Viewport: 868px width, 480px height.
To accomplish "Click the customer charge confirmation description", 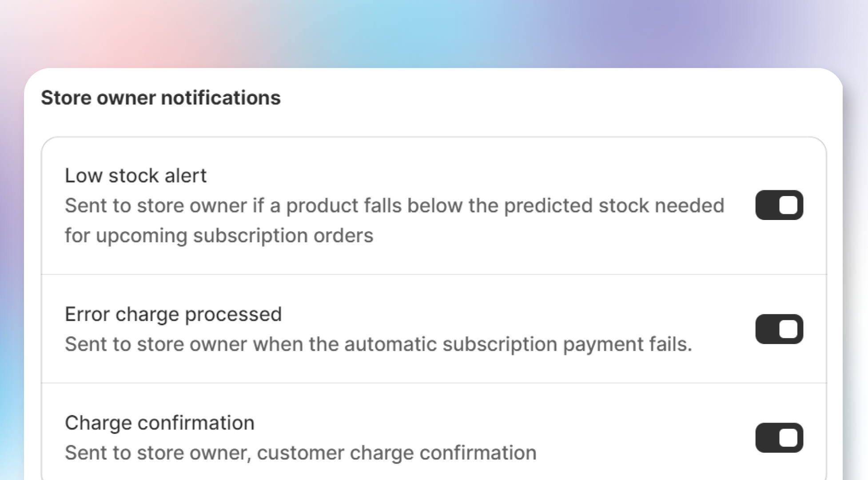I will [301, 453].
